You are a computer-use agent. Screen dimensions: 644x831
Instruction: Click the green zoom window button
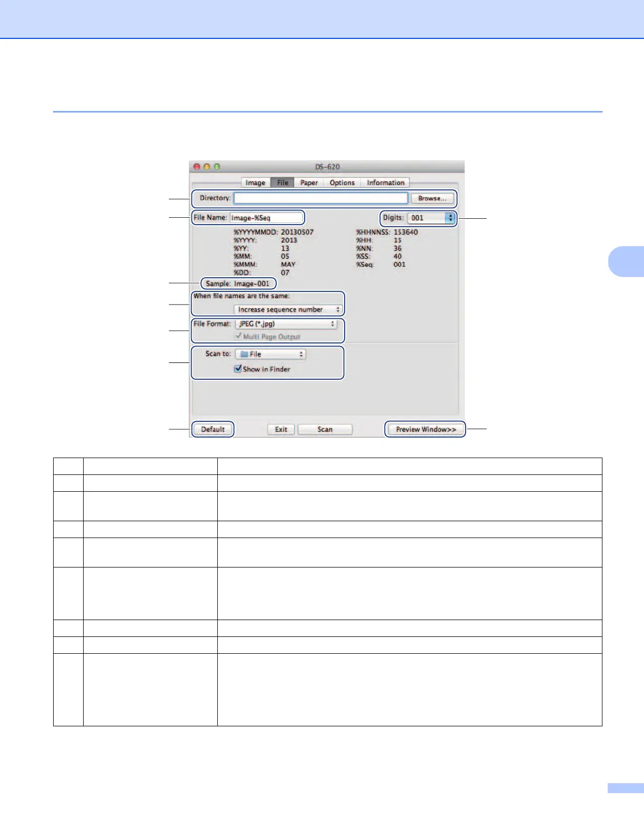[x=217, y=167]
